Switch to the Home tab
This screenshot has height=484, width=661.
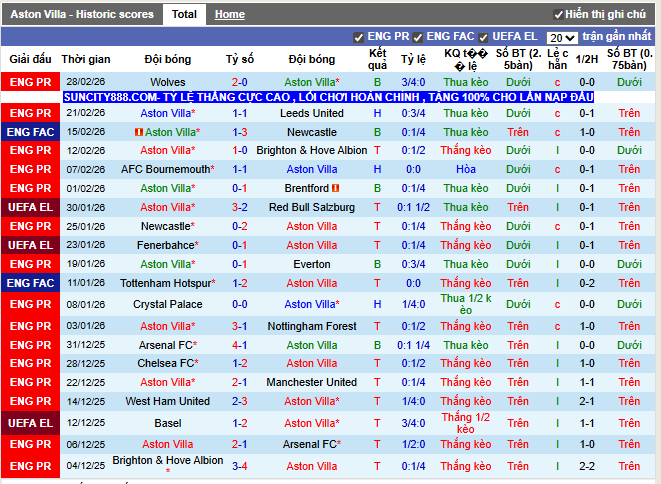(x=230, y=14)
